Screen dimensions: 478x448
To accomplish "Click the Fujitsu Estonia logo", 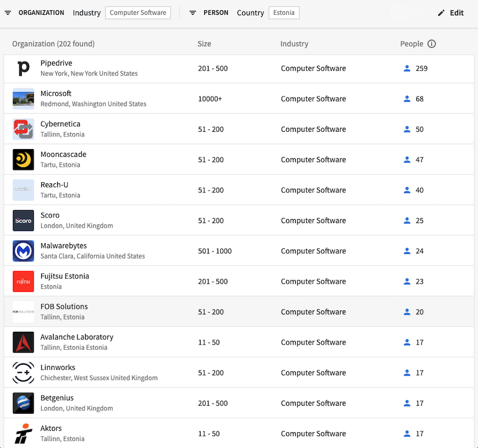I will tap(22, 281).
